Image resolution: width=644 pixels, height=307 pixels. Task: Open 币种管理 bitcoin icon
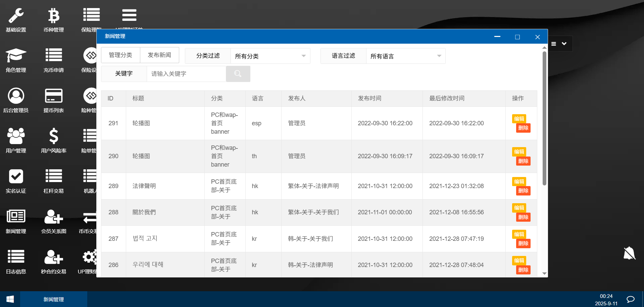(x=54, y=16)
